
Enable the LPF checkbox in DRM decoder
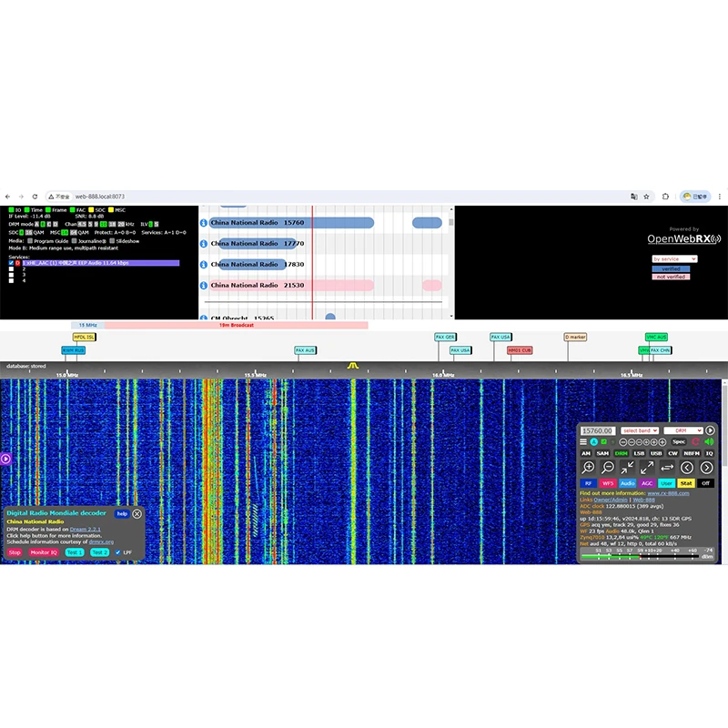pyautogui.click(x=118, y=551)
